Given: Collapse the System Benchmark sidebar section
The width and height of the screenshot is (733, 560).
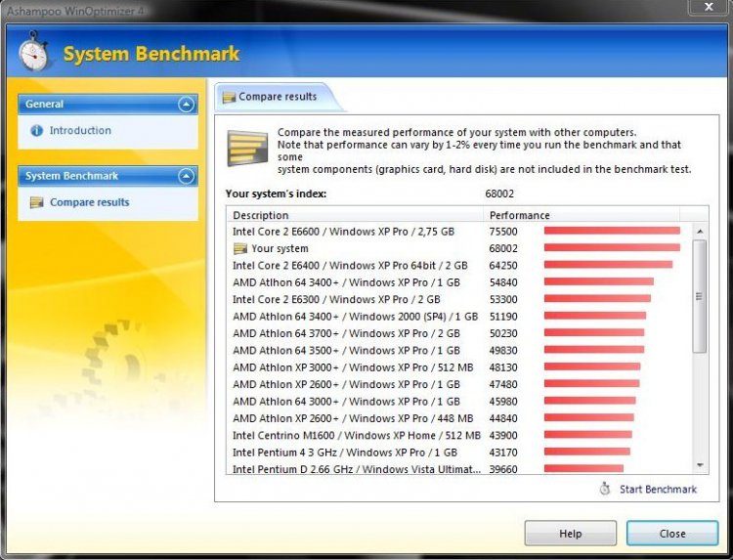Looking at the screenshot, I should pos(186,176).
